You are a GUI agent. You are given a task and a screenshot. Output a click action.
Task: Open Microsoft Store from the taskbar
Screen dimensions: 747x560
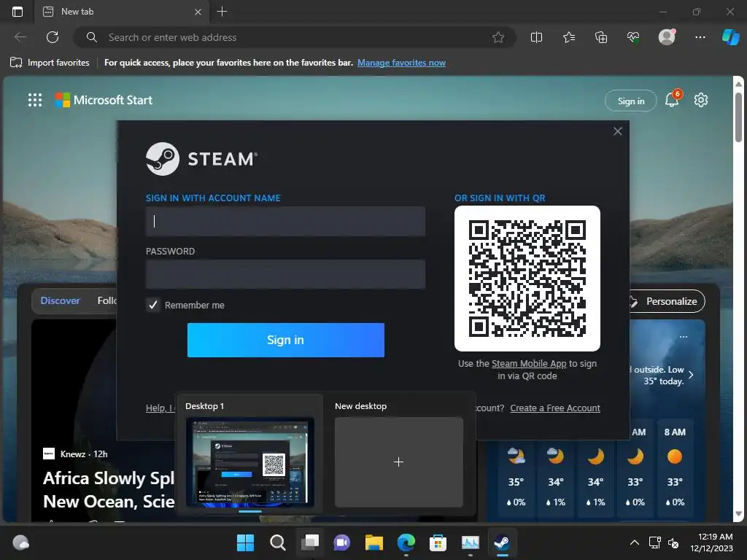coord(438,542)
